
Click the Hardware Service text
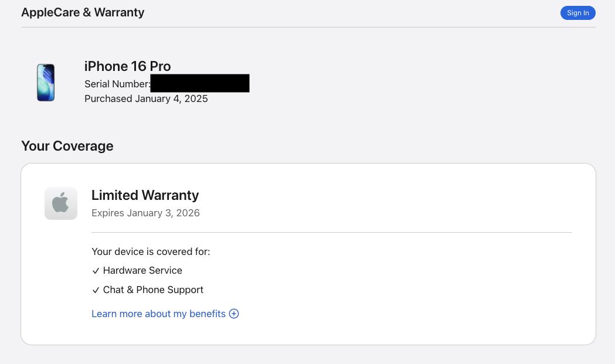142,270
